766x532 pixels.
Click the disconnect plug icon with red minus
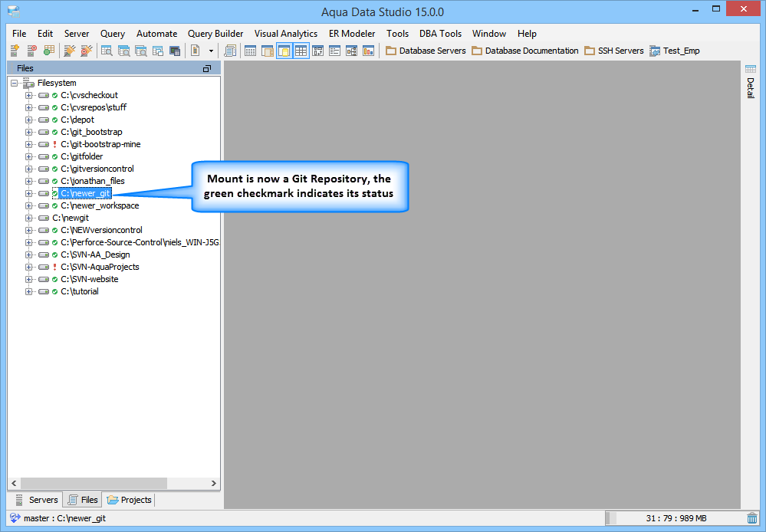tap(87, 51)
